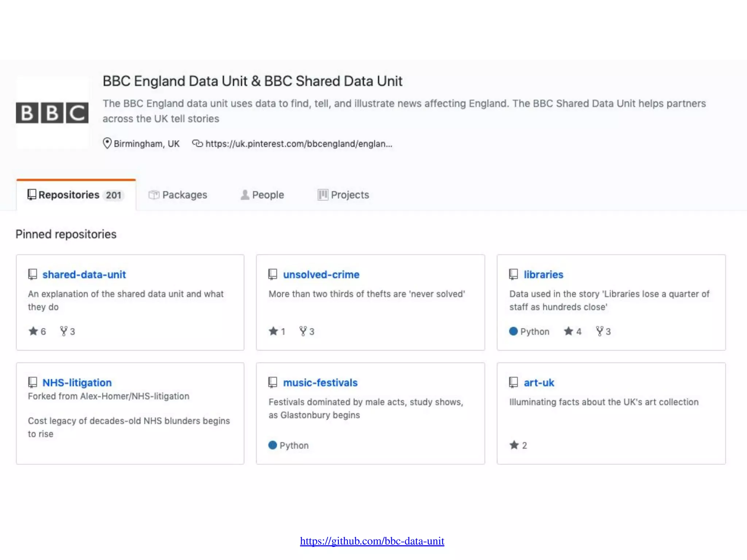747x560 pixels.
Task: Click the Packages box icon
Action: 154,195
